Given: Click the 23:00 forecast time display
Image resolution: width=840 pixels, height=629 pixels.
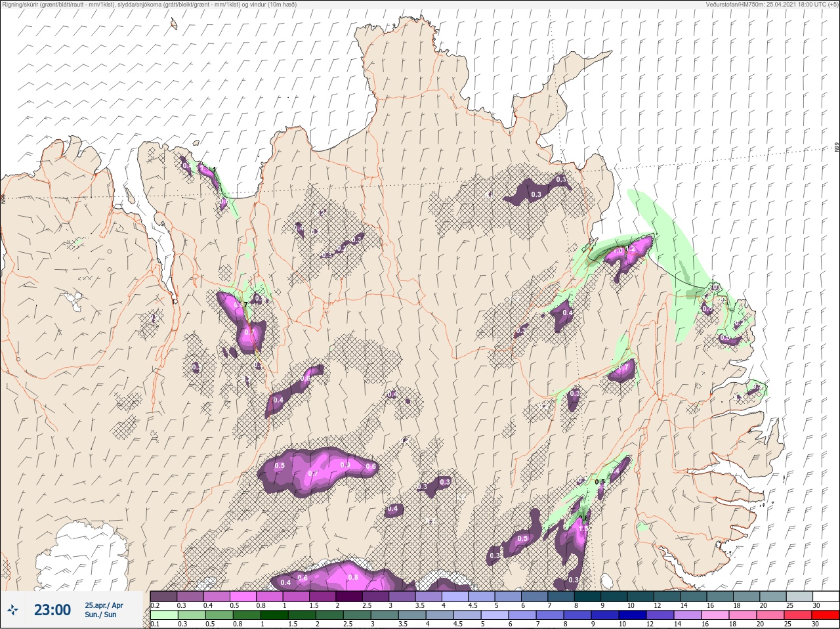Looking at the screenshot, I should tap(52, 610).
